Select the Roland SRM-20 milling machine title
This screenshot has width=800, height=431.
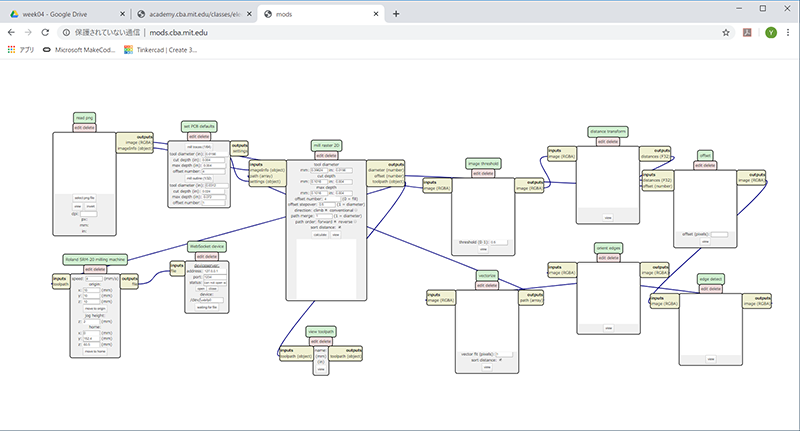[x=95, y=259]
